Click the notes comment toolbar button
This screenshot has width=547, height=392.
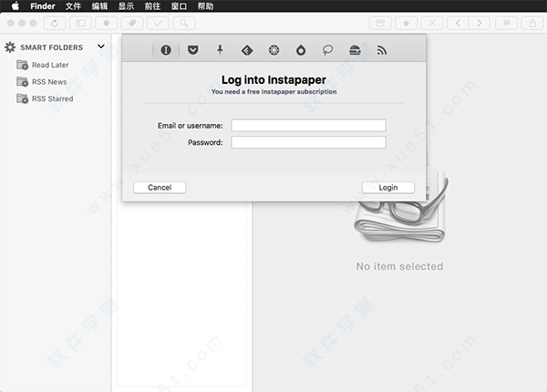pyautogui.click(x=507, y=23)
